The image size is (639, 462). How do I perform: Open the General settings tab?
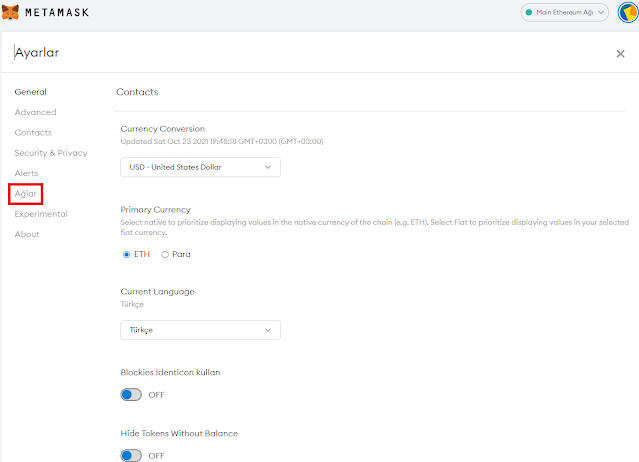(30, 92)
